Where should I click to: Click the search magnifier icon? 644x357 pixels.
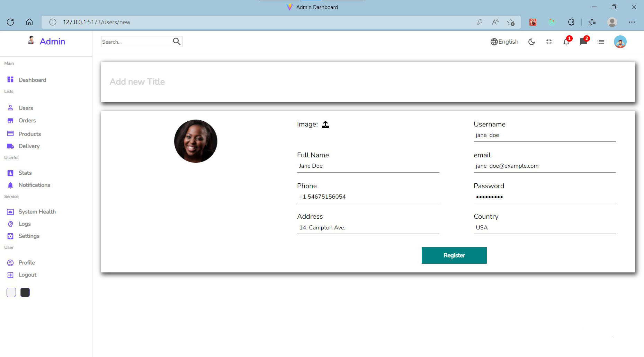click(177, 42)
